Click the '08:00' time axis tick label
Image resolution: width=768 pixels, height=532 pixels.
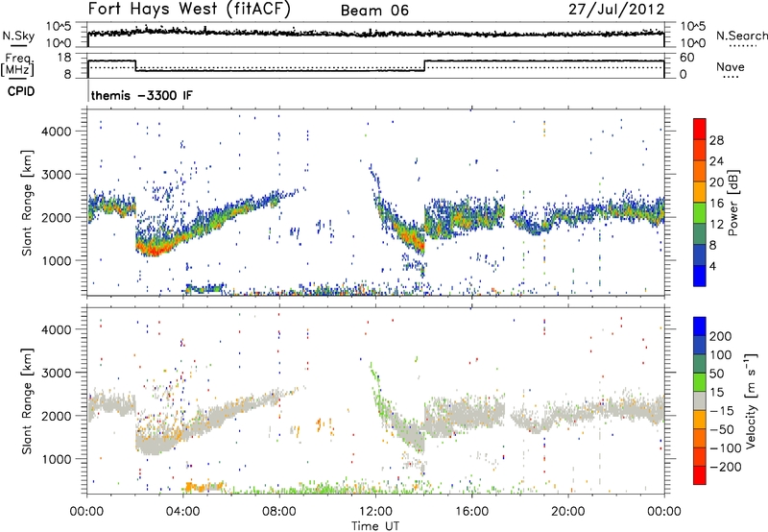coord(279,512)
